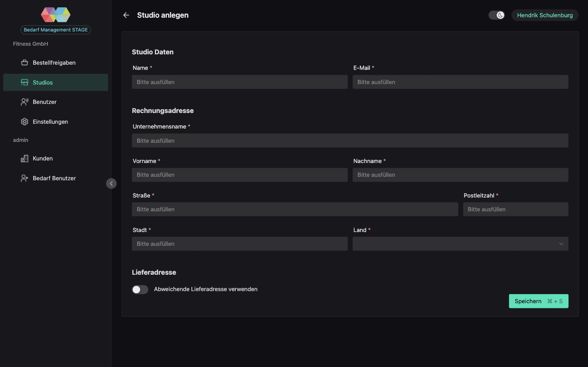Select Studios in the sidebar
This screenshot has width=588, height=367.
pyautogui.click(x=56, y=82)
